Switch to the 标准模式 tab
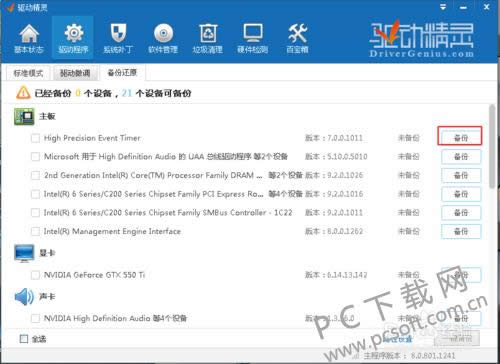 coord(28,73)
